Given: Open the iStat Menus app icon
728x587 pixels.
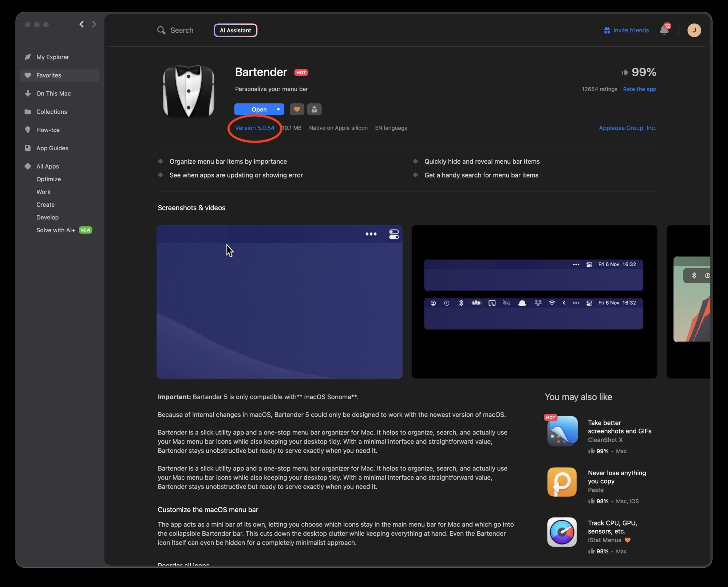Looking at the screenshot, I should (562, 532).
